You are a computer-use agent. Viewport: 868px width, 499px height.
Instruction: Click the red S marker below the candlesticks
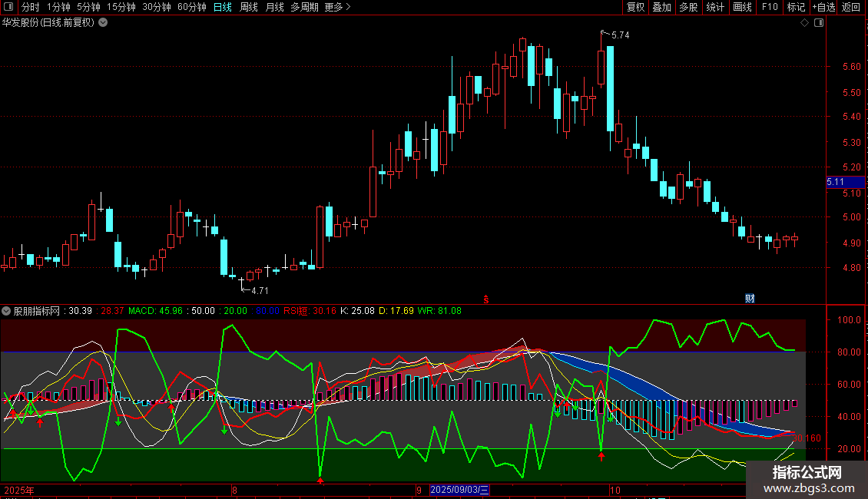[x=486, y=299]
